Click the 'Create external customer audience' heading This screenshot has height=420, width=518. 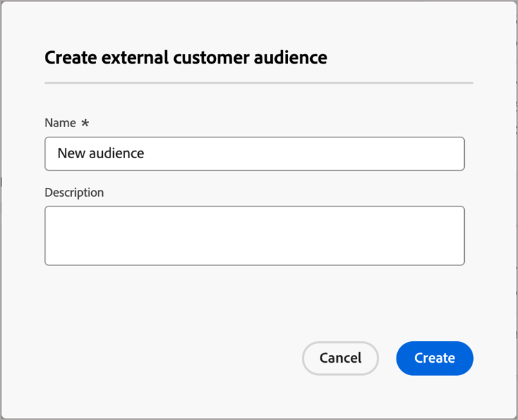click(186, 57)
